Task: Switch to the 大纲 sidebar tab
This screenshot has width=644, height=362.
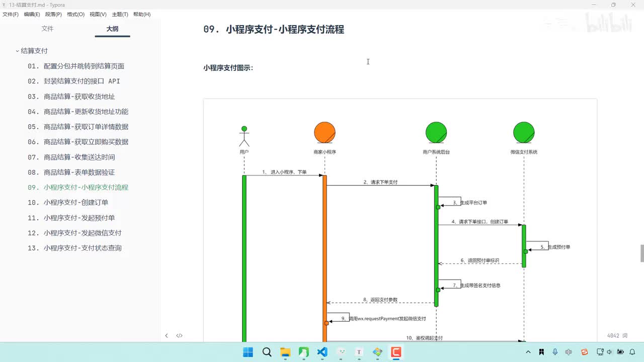Action: tap(112, 29)
